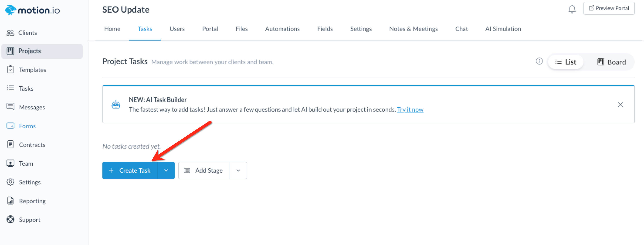Go to Messages in sidebar

point(32,107)
